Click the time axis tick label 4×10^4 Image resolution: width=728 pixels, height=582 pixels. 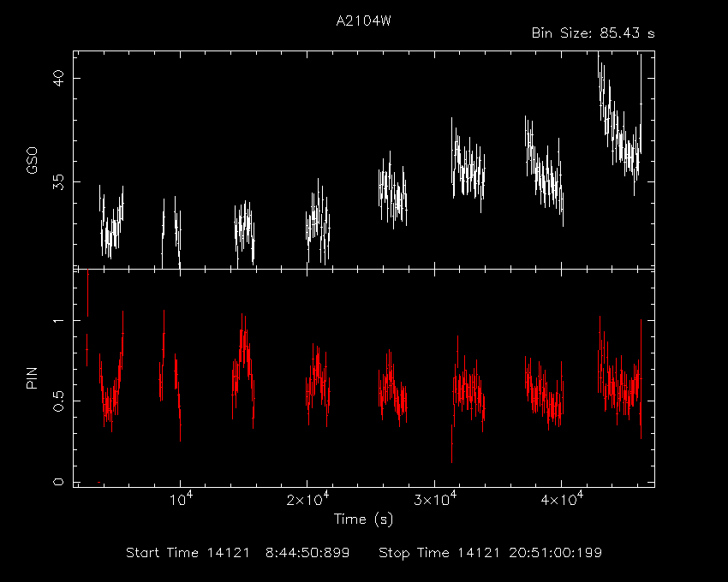point(562,499)
